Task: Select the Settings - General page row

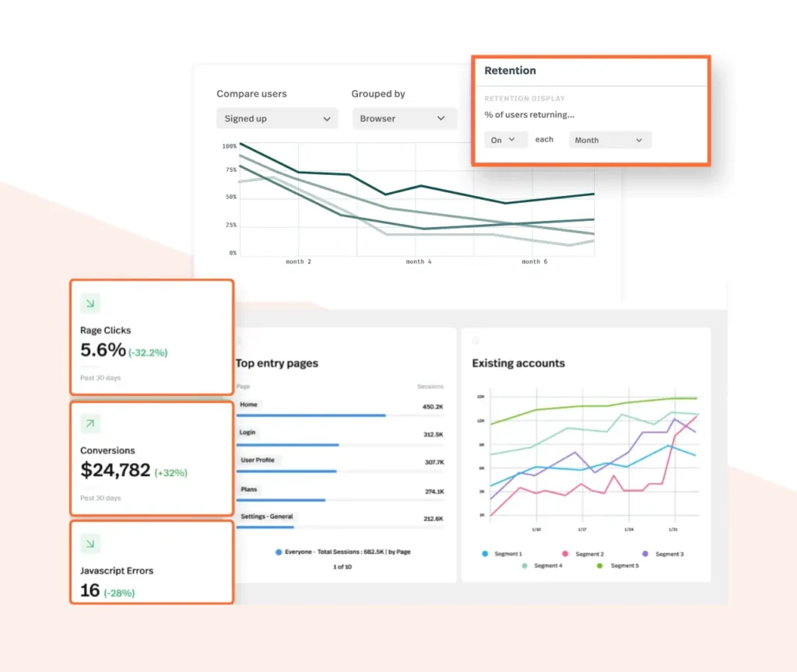Action: [340, 520]
